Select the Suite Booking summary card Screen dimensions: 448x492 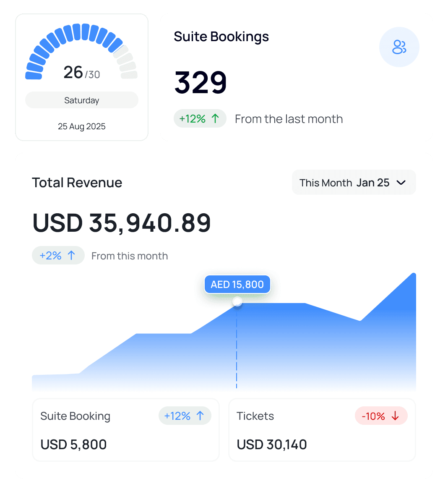(126, 430)
